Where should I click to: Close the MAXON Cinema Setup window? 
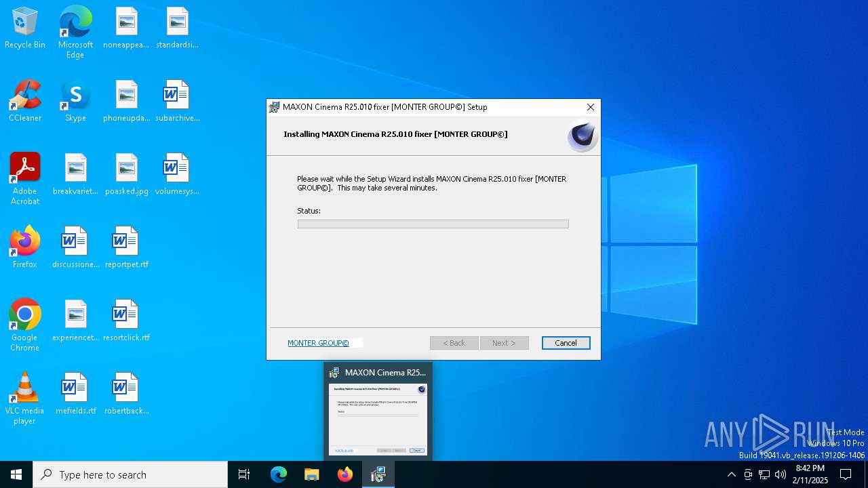coord(590,107)
